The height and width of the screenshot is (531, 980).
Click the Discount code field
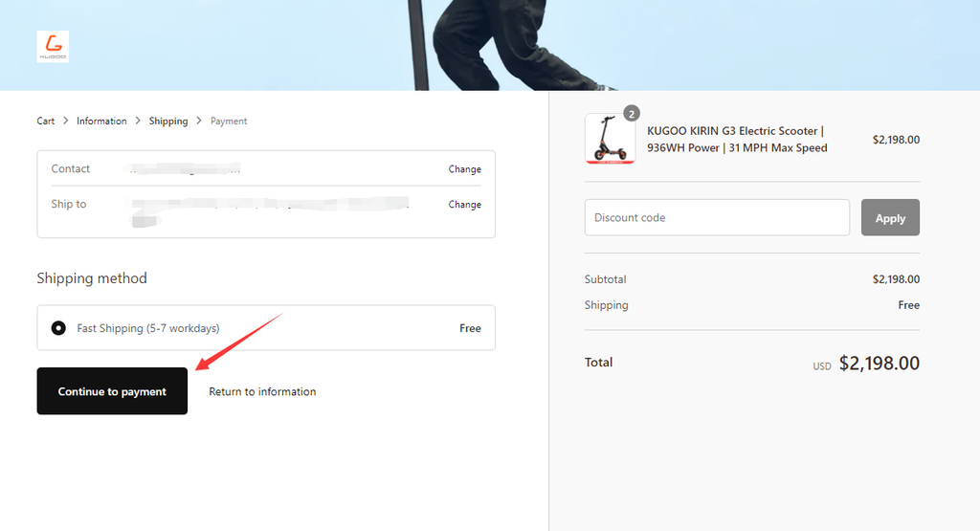[717, 217]
